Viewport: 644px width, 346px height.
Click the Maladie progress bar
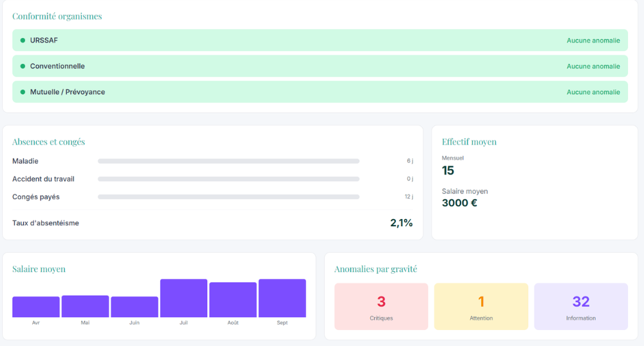(x=229, y=161)
